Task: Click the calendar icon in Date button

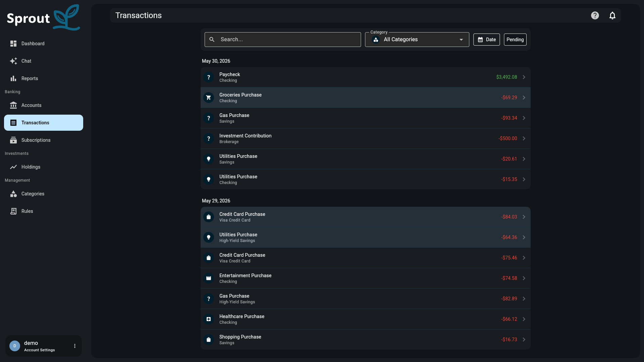Action: pyautogui.click(x=480, y=40)
